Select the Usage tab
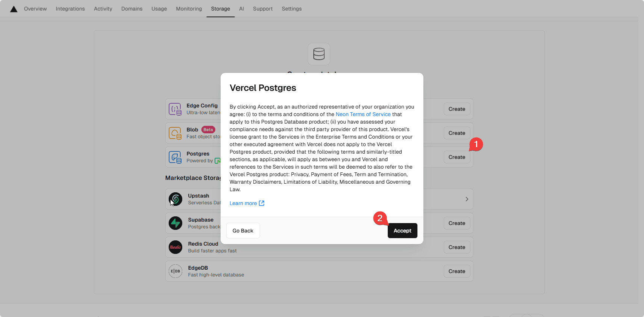 tap(159, 9)
